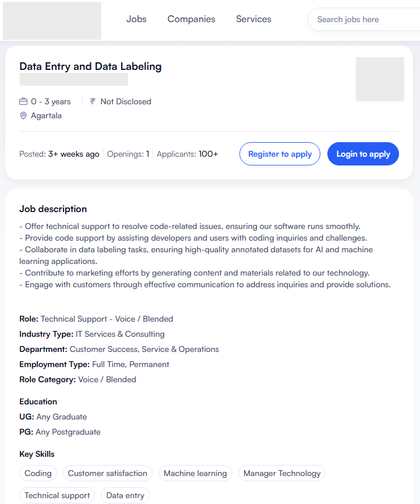Select the Machine learning skill chip
The image size is (420, 504).
point(195,473)
